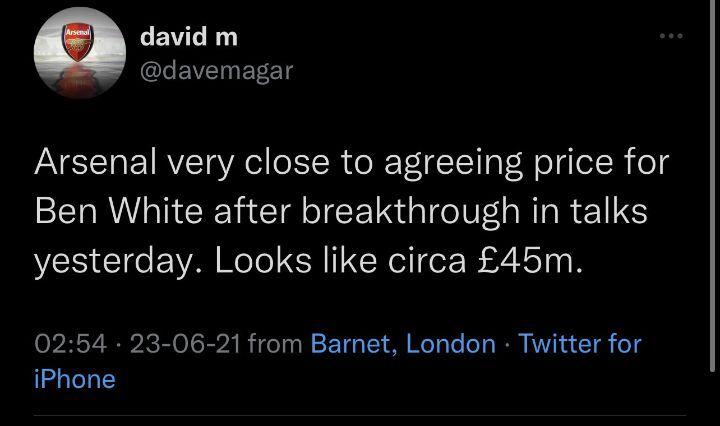Click the Arsenal crest shield in avatar
This screenshot has width=720, height=426.
tap(78, 43)
